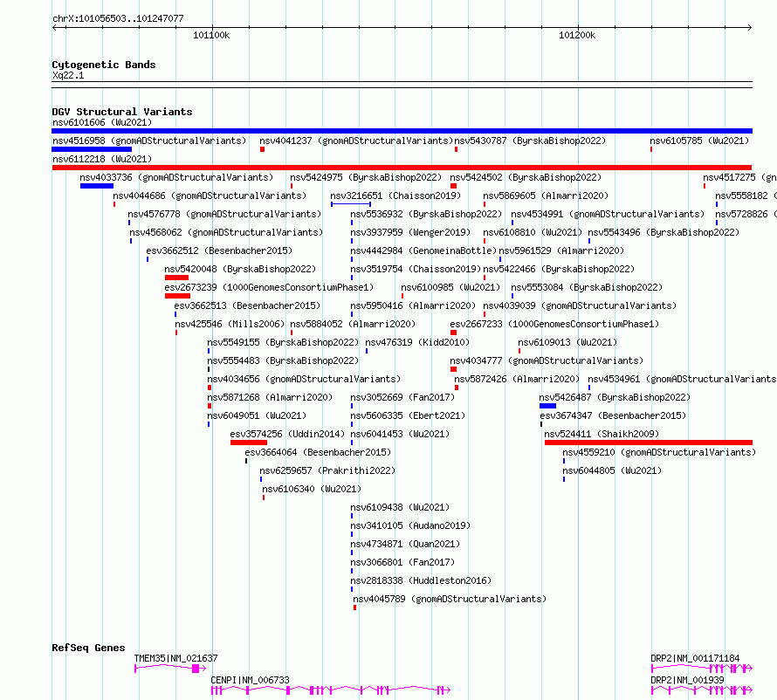
Task: Click the 101100k ruler tick label
Action: tap(211, 36)
